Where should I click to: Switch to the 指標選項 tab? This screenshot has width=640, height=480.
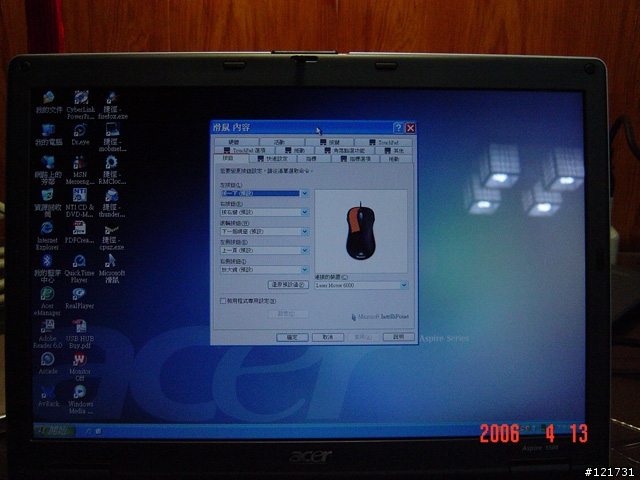355,158
